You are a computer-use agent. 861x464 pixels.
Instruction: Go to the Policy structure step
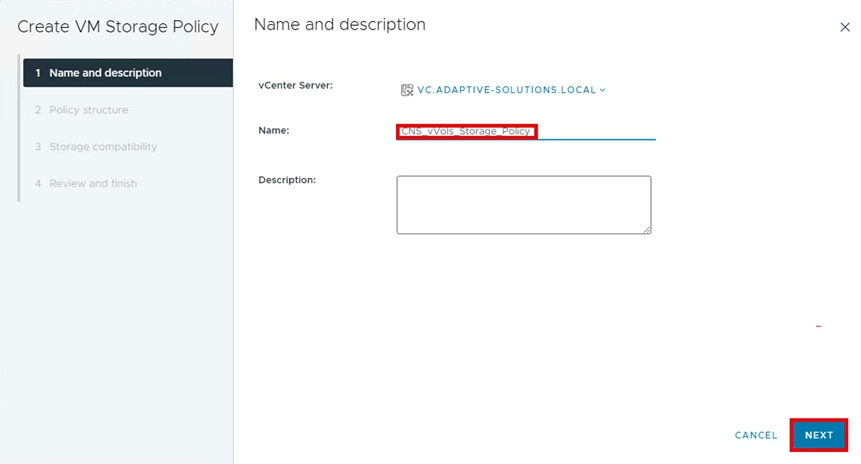click(x=88, y=110)
